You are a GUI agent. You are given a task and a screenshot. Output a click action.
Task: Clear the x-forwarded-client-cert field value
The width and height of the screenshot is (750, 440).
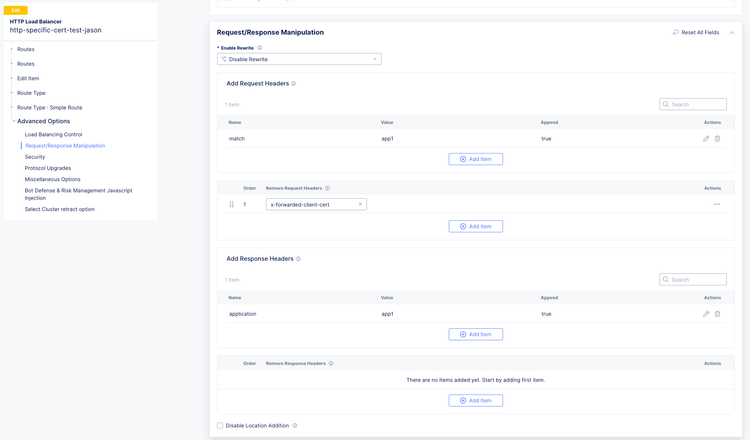[x=361, y=204]
